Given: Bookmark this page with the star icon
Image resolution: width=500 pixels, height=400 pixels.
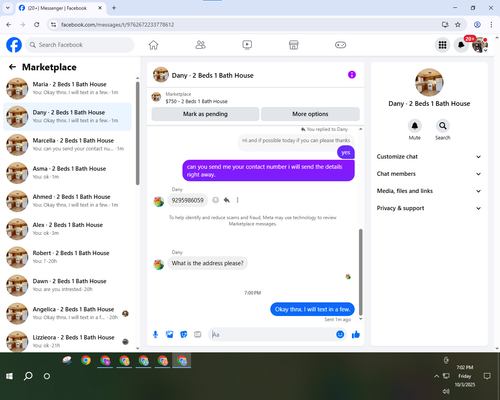Looking at the screenshot, I should (458, 25).
